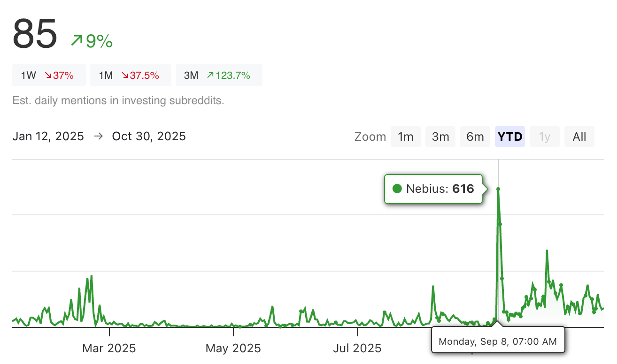Choose the 1y zoom option

[545, 136]
